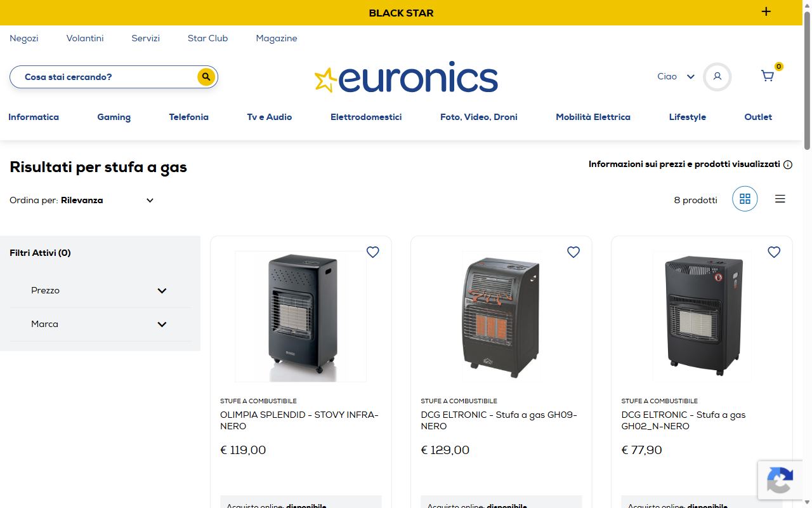Viewport: 812px width, 508px height.
Task: Click the yellow search magnifier button
Action: (x=206, y=77)
